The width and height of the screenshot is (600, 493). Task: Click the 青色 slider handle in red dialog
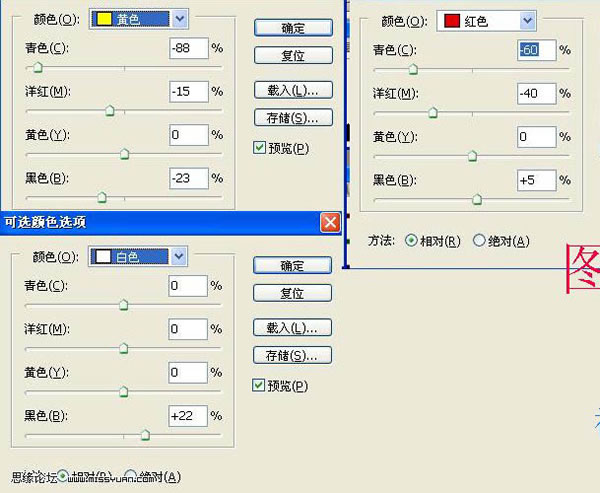(x=412, y=70)
